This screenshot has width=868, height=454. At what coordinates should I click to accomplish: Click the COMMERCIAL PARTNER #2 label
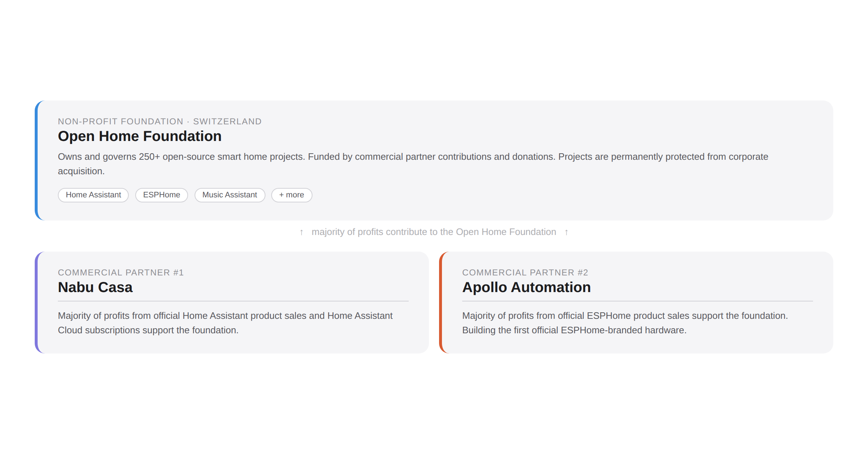pyautogui.click(x=526, y=273)
